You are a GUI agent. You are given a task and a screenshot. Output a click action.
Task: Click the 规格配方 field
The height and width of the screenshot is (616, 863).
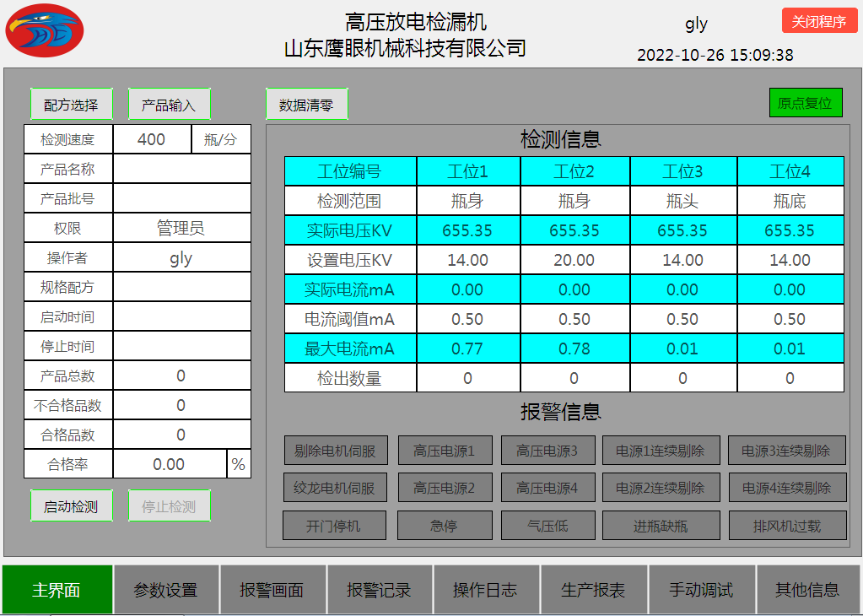click(x=181, y=287)
